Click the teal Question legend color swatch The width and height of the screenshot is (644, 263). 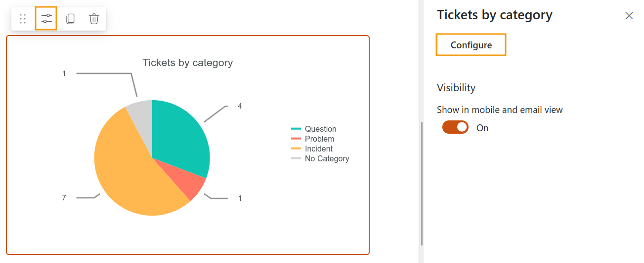click(x=296, y=129)
